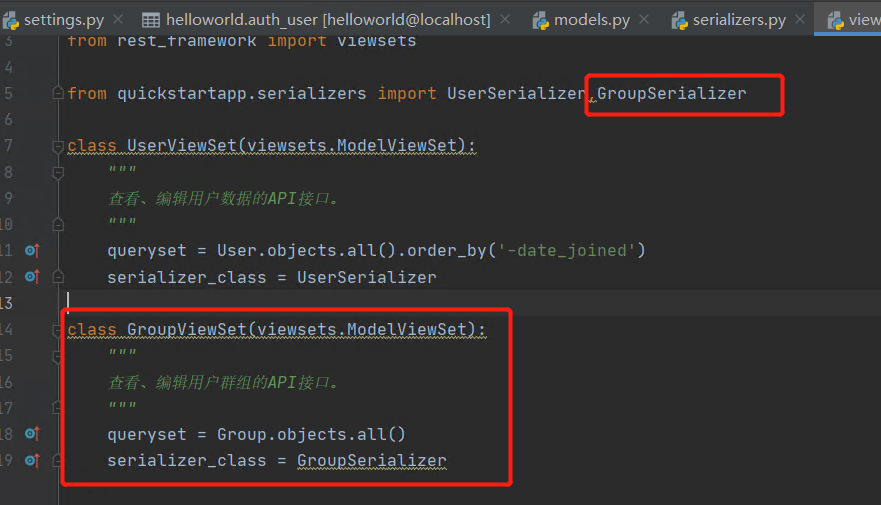
Task: Click override gutter icon on line 19
Action: [33, 461]
